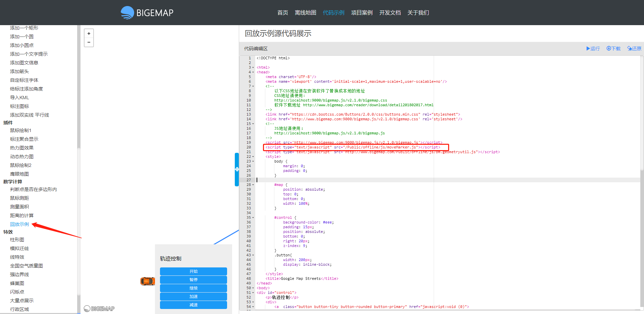Zoom out on the map with the minus control

(89, 42)
